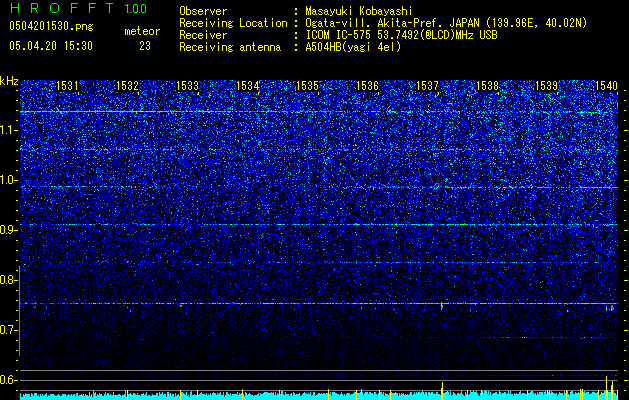Click the kHz axis unit label
629x400 pixels.
[x=9, y=81]
